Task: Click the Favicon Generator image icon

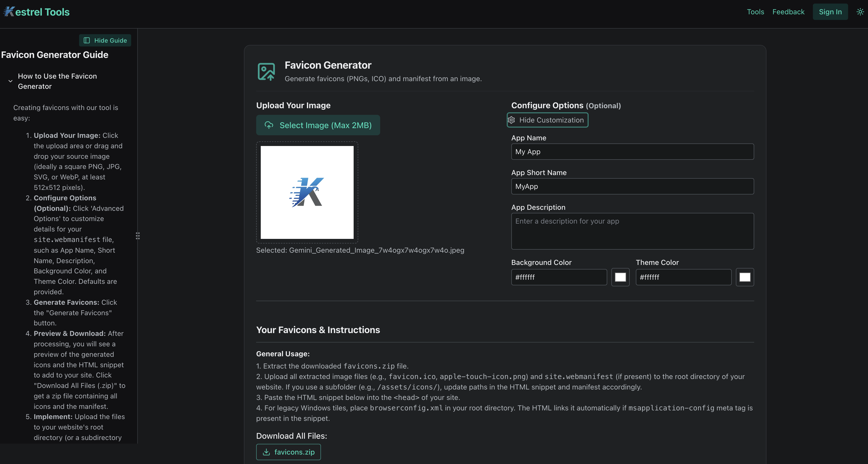Action: [x=266, y=71]
